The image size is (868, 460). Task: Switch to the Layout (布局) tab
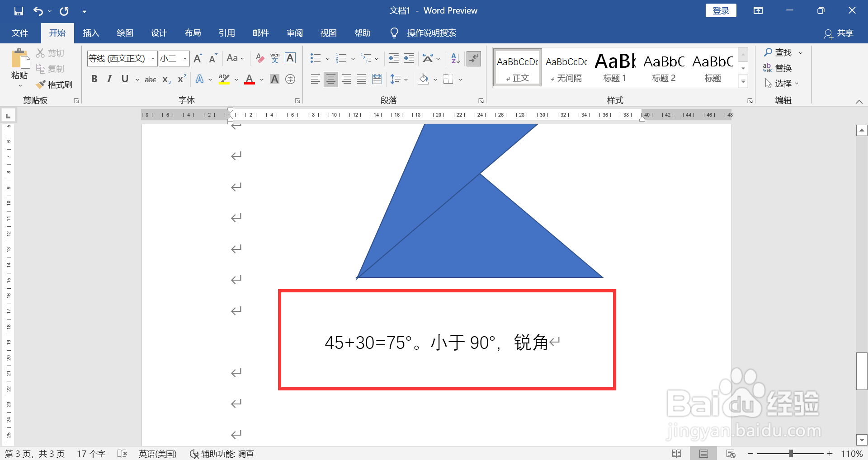[193, 33]
